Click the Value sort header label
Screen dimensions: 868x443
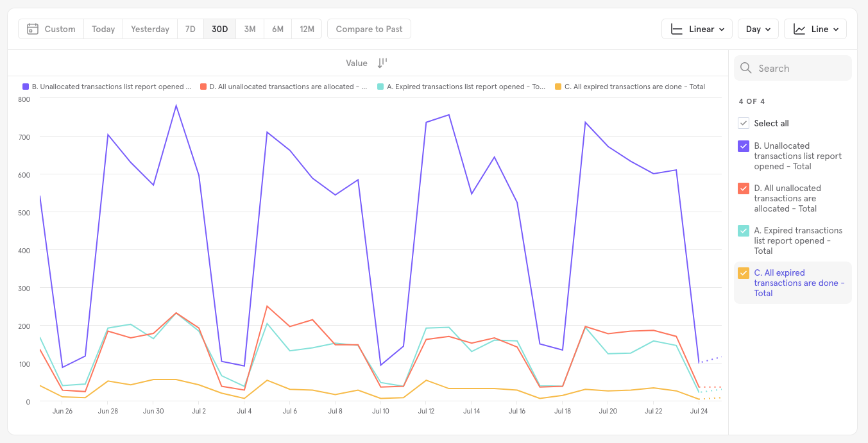pyautogui.click(x=357, y=63)
